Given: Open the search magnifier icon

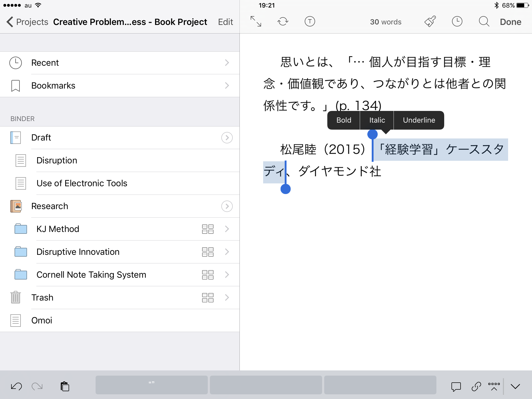Looking at the screenshot, I should point(484,22).
